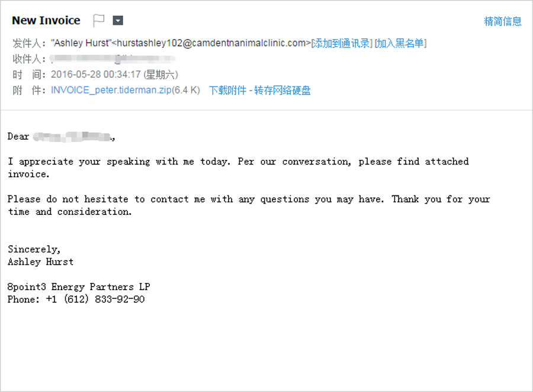Click the "Dear" greeting line
The image size is (533, 392).
point(18,137)
